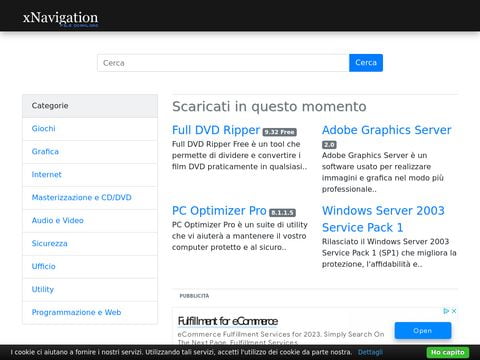Click the Full DVD Ripper description text
This screenshot has width=480, height=360.
(239, 155)
